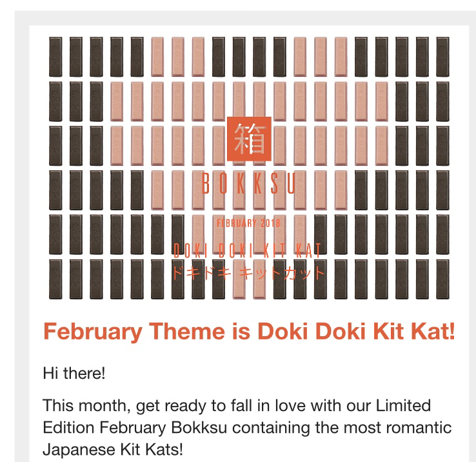Select the FEBRUARY 2018 label on banner

[248, 223]
